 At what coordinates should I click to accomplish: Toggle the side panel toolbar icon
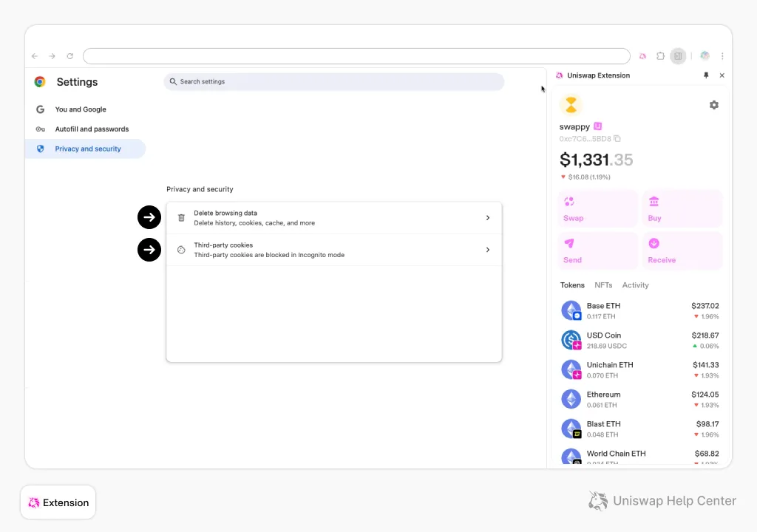click(678, 56)
